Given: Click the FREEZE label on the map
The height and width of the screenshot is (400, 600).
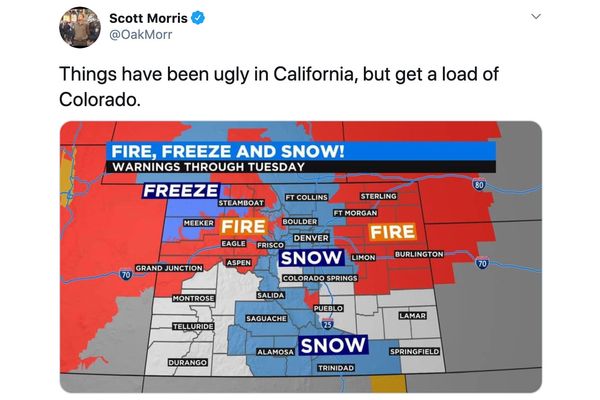Looking at the screenshot, I should pos(181,190).
